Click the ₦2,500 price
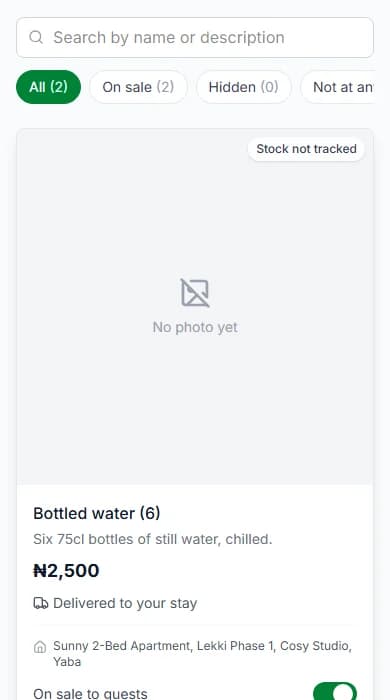The image size is (390, 700). click(66, 571)
